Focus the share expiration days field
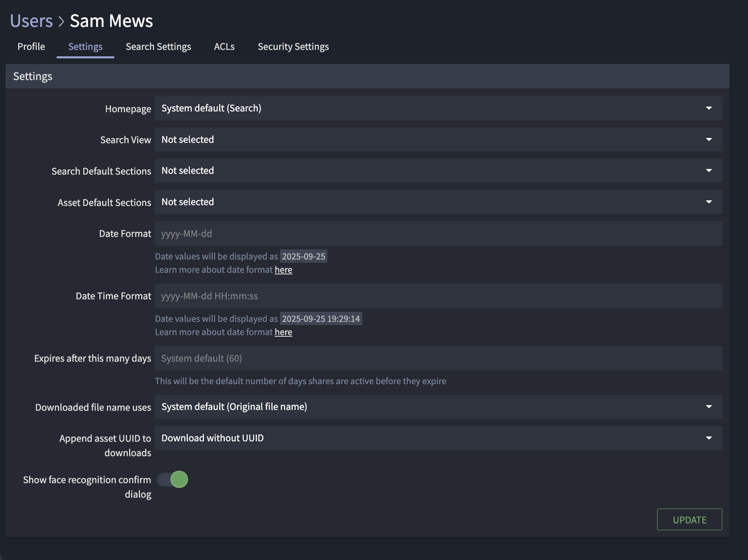The height and width of the screenshot is (560, 748). (x=438, y=358)
